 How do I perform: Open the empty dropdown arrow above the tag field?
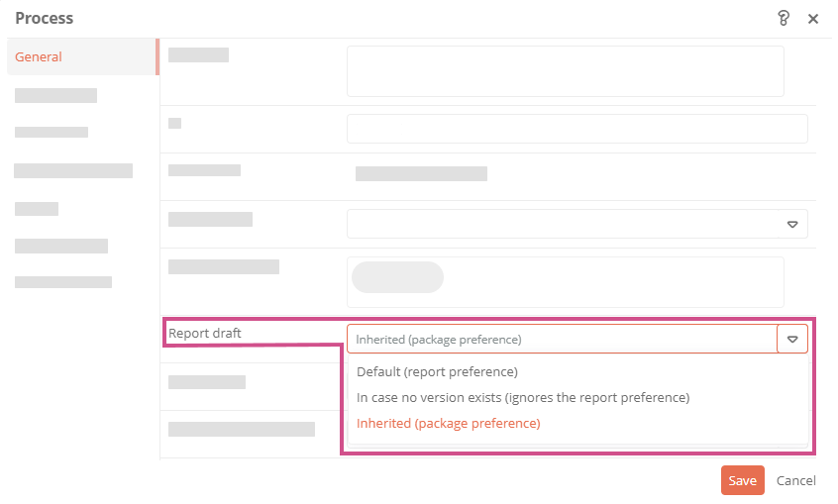click(x=792, y=224)
